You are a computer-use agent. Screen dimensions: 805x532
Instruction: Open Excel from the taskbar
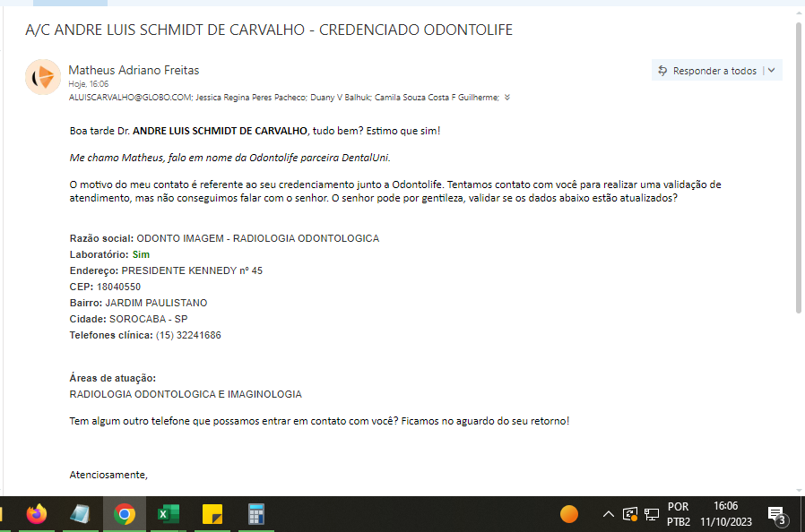[169, 514]
